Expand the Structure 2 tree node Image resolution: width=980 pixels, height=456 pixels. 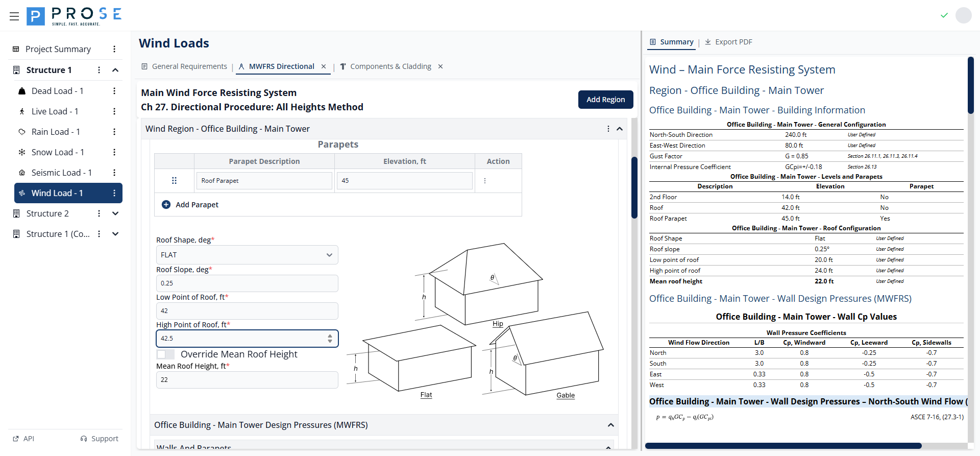pyautogui.click(x=115, y=213)
